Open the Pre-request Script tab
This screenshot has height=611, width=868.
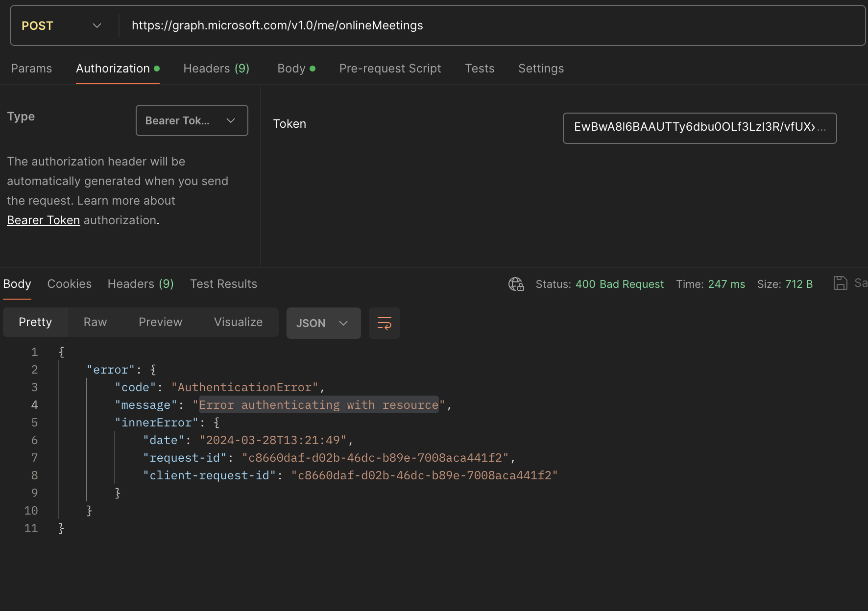tap(390, 69)
